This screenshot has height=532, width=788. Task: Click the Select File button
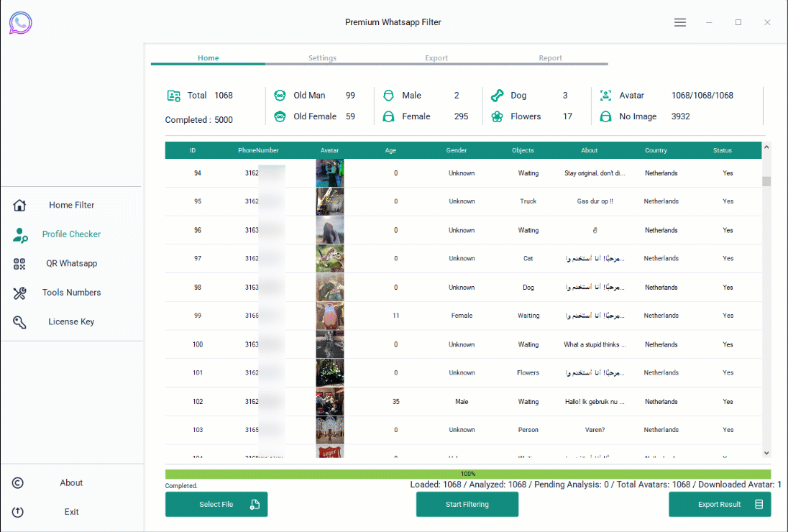coord(216,505)
